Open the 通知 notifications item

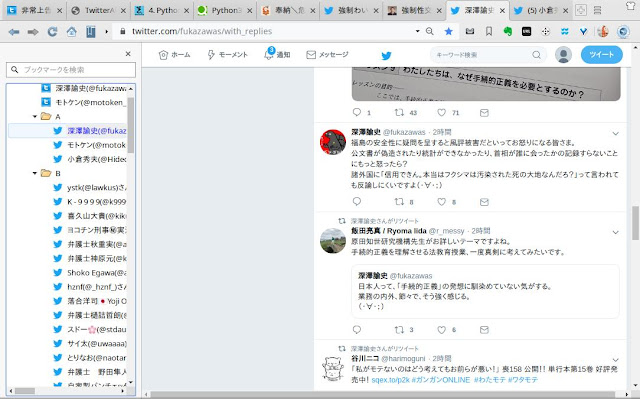tap(277, 55)
